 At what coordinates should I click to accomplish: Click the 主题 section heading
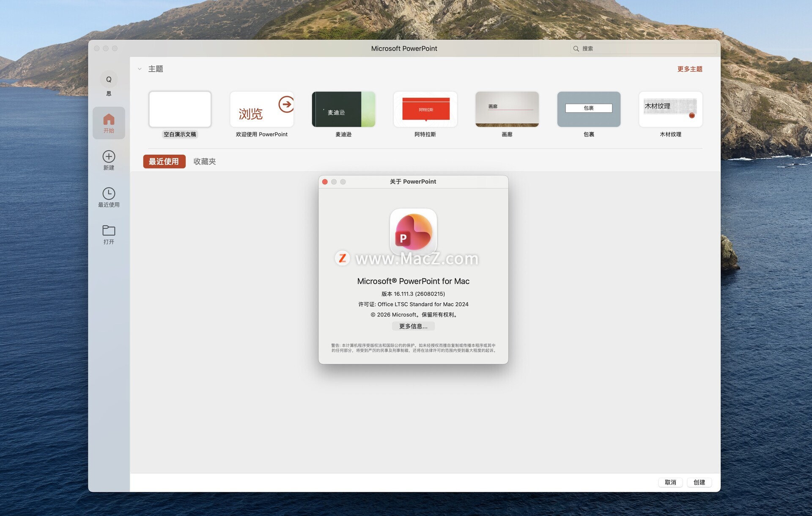(156, 69)
